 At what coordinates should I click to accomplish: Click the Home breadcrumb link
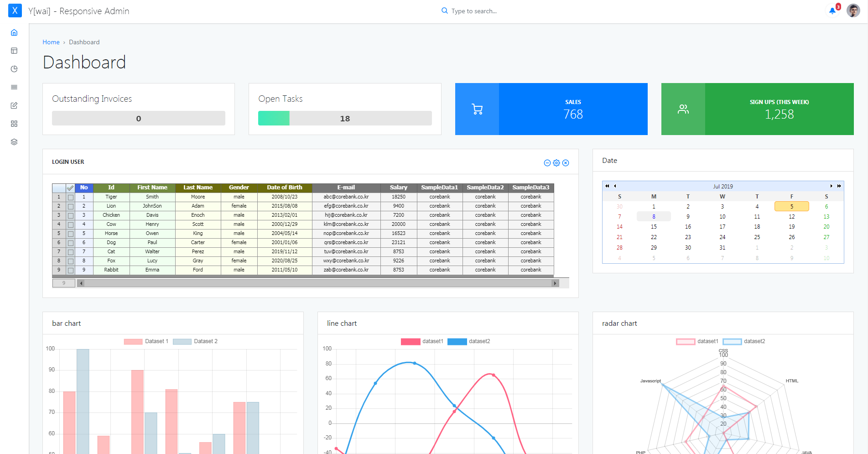51,42
